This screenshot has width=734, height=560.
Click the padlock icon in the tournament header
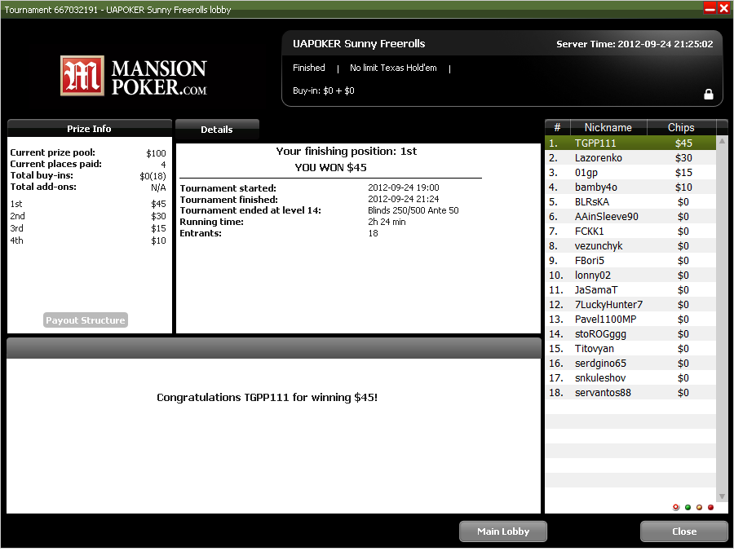click(708, 94)
